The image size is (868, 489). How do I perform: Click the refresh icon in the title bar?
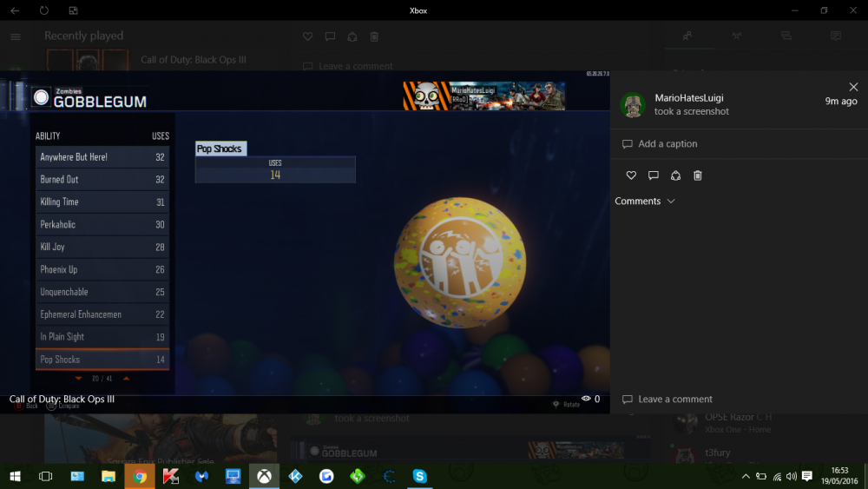pos(43,10)
